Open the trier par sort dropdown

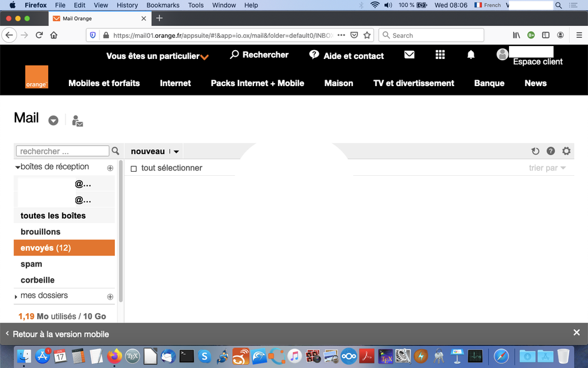coord(546,168)
